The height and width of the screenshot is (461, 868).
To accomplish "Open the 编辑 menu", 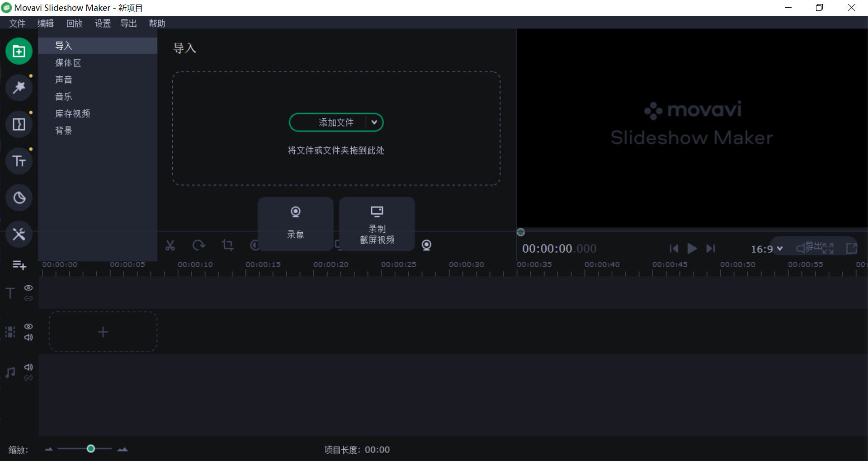I will point(46,24).
